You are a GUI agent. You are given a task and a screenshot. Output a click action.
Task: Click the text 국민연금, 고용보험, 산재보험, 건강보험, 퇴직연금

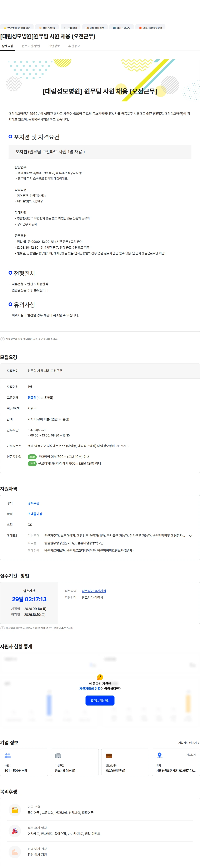pyautogui.click(x=60, y=813)
